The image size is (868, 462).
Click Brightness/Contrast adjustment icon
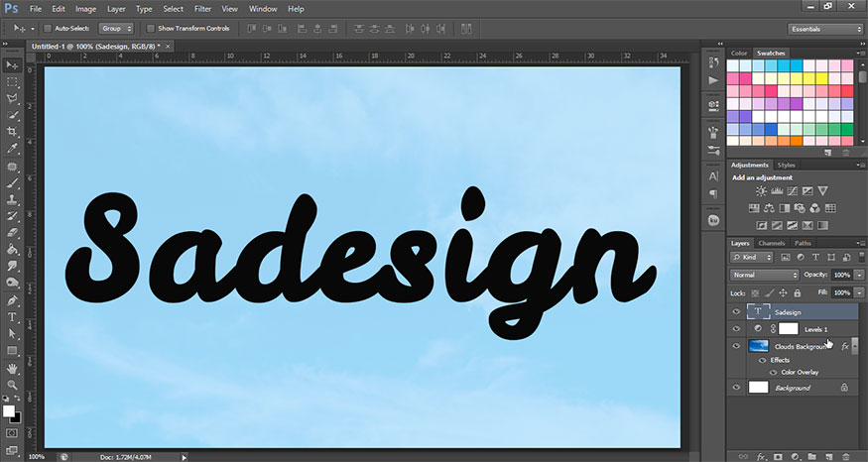point(761,190)
